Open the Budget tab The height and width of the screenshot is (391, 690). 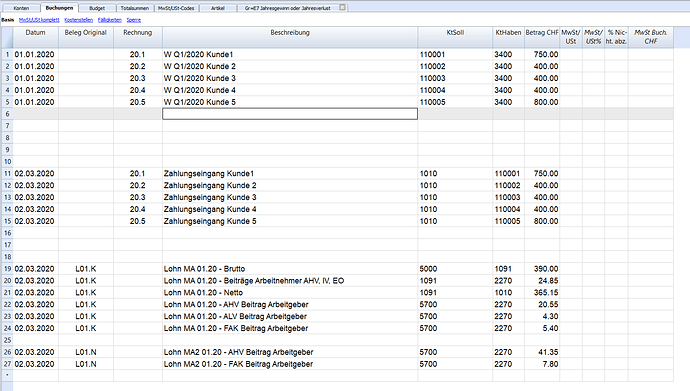coord(97,8)
